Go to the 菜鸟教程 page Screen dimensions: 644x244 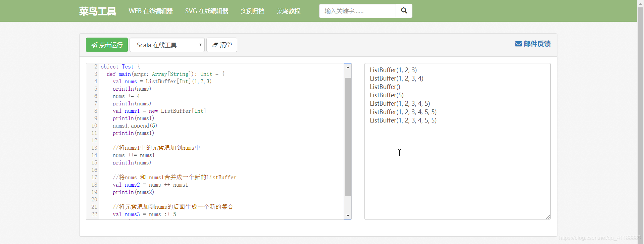point(289,11)
